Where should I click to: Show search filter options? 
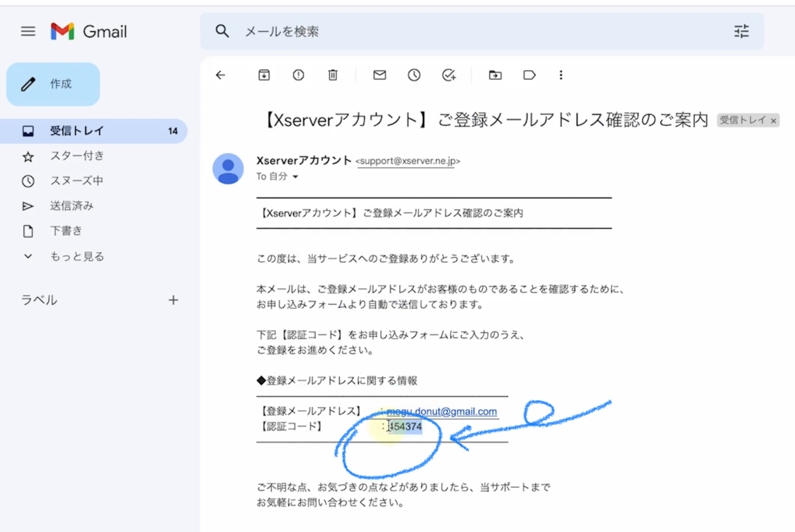click(742, 31)
